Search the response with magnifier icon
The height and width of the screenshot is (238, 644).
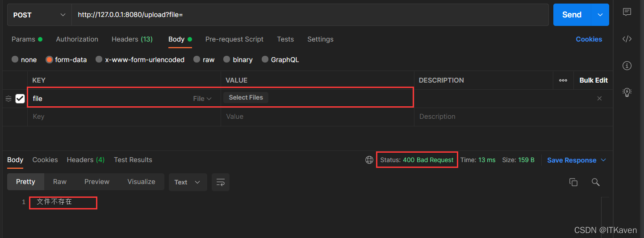point(595,182)
